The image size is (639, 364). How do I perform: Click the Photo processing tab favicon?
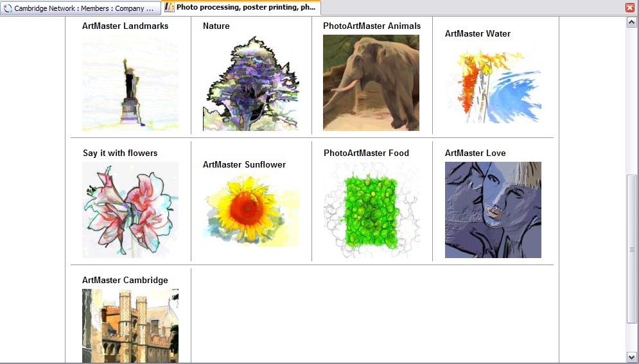[170, 7]
